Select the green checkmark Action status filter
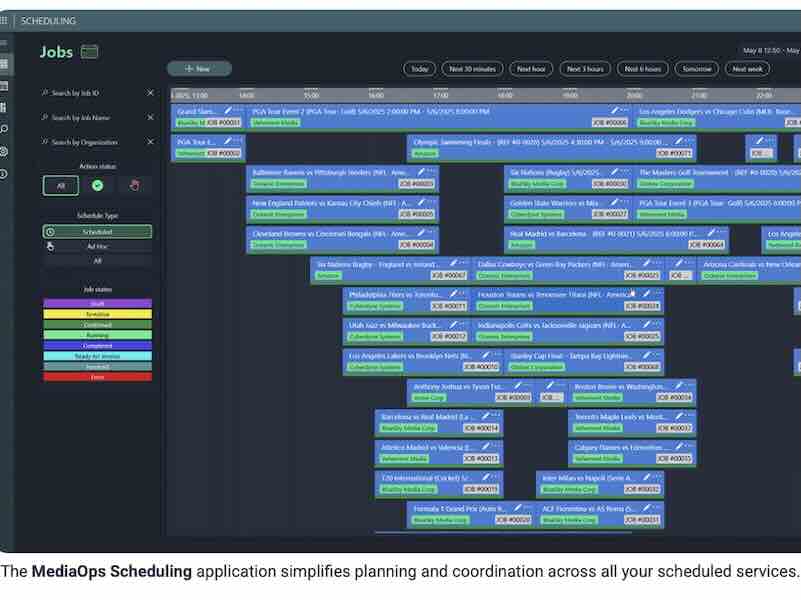This screenshot has height=600, width=801. pyautogui.click(x=97, y=183)
